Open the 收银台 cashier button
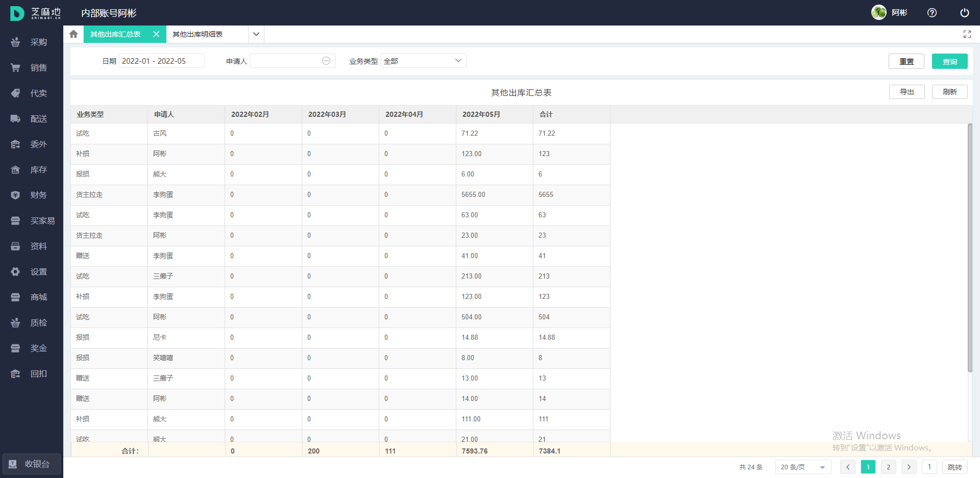The image size is (980, 478). tap(32, 464)
